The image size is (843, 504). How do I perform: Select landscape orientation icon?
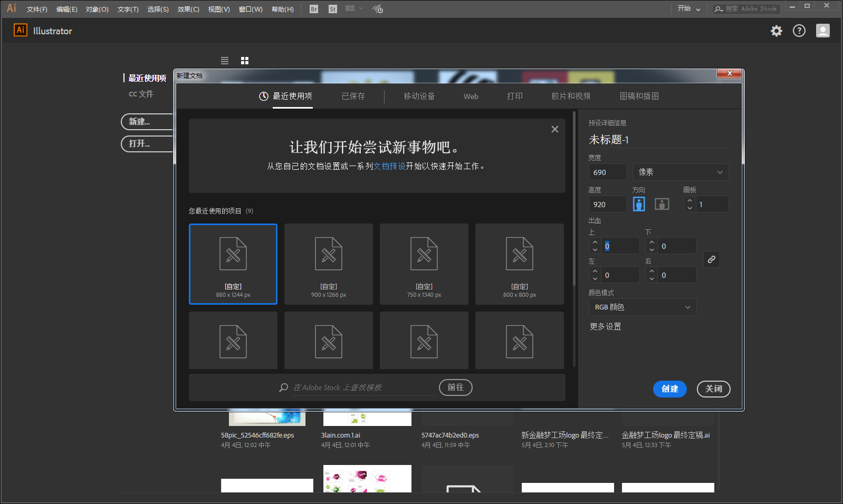pos(662,204)
